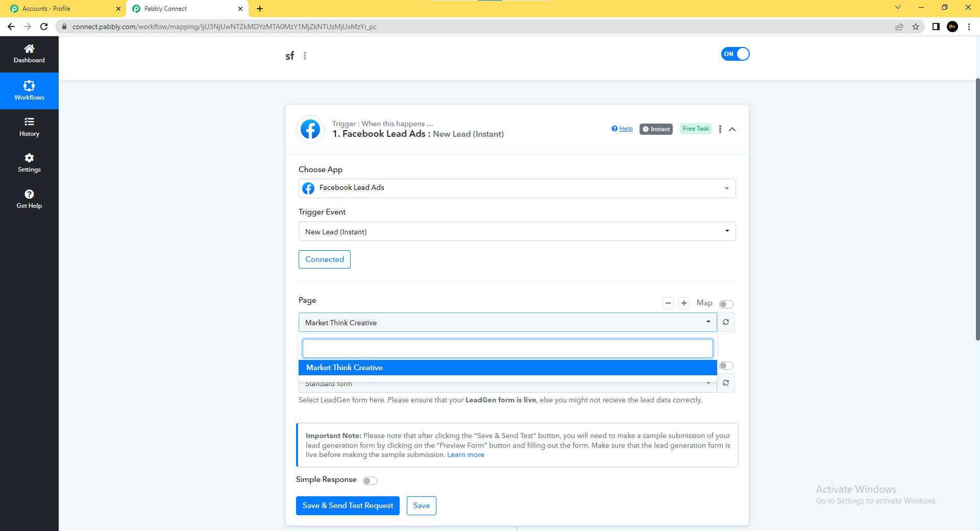Click the Connected button
This screenshot has height=531, width=980.
click(x=325, y=259)
